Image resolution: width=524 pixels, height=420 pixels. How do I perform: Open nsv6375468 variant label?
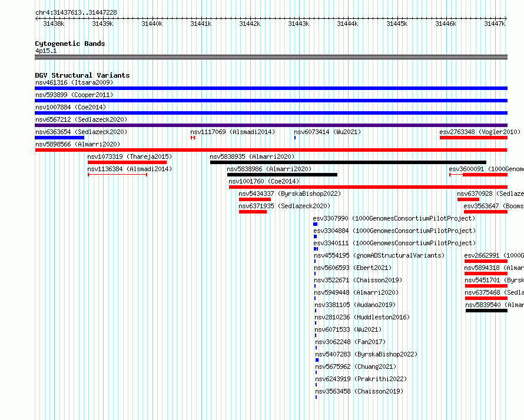[x=494, y=292]
